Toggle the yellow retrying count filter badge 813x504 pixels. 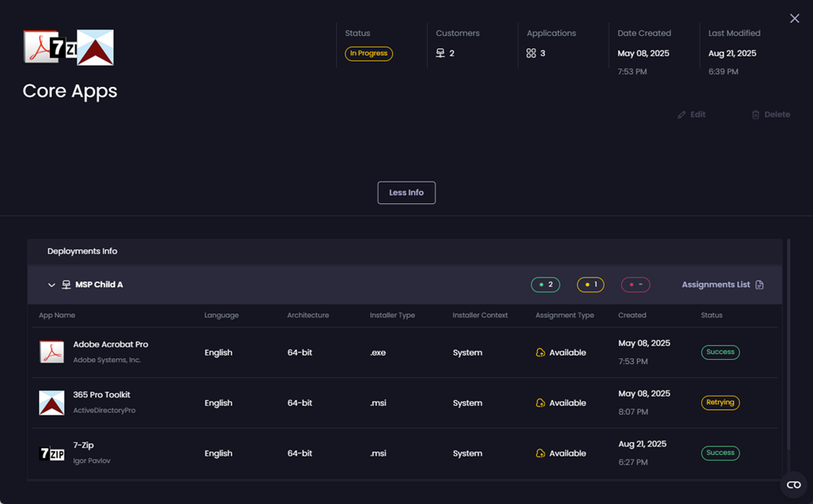(590, 285)
